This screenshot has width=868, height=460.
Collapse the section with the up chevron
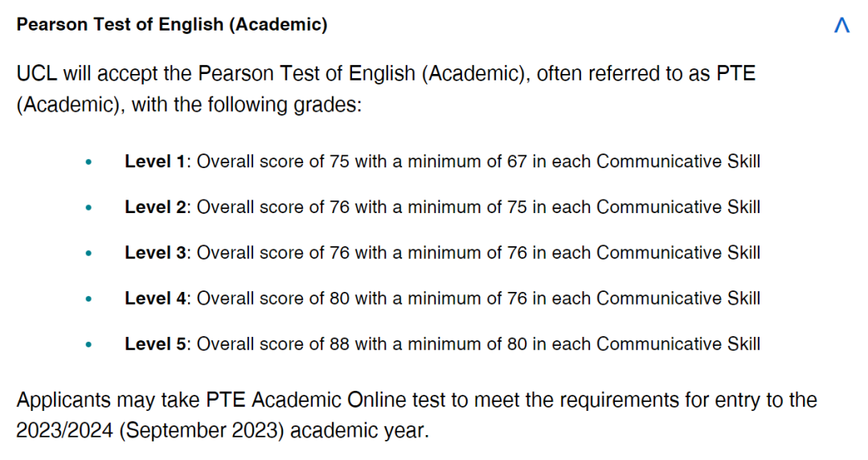[841, 26]
